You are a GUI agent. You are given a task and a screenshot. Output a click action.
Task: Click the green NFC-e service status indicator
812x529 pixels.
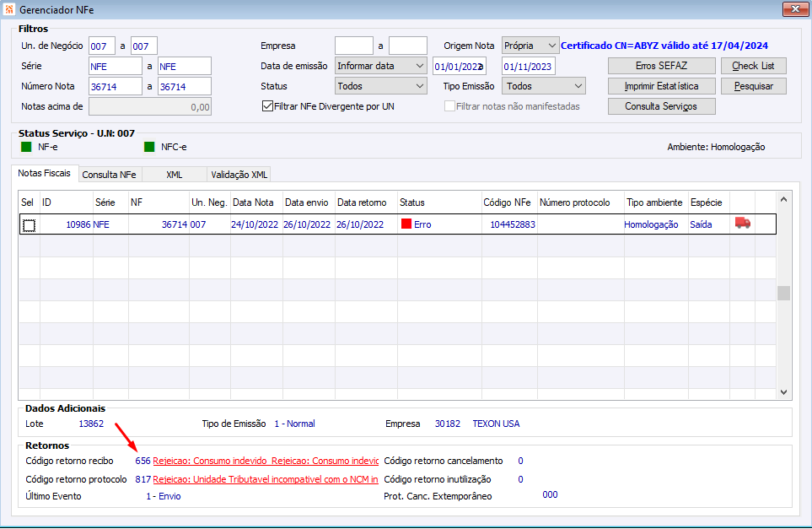149,147
